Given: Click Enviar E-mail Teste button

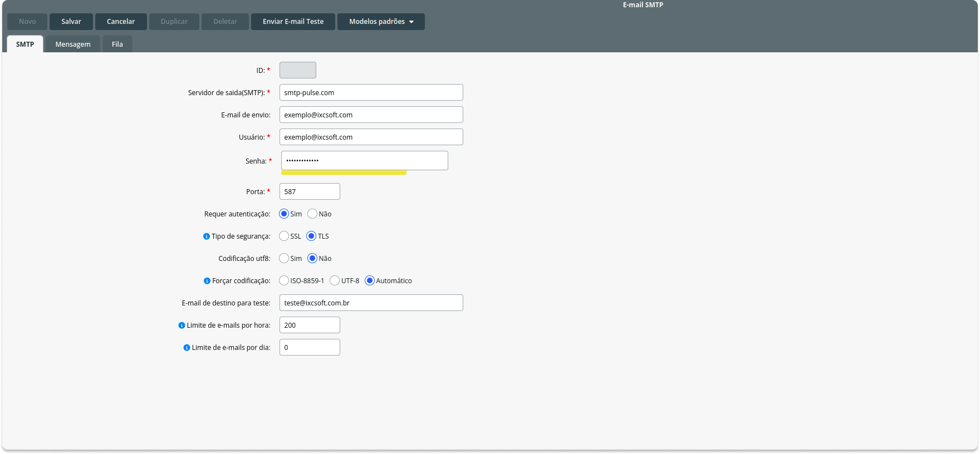Looking at the screenshot, I should click(293, 22).
